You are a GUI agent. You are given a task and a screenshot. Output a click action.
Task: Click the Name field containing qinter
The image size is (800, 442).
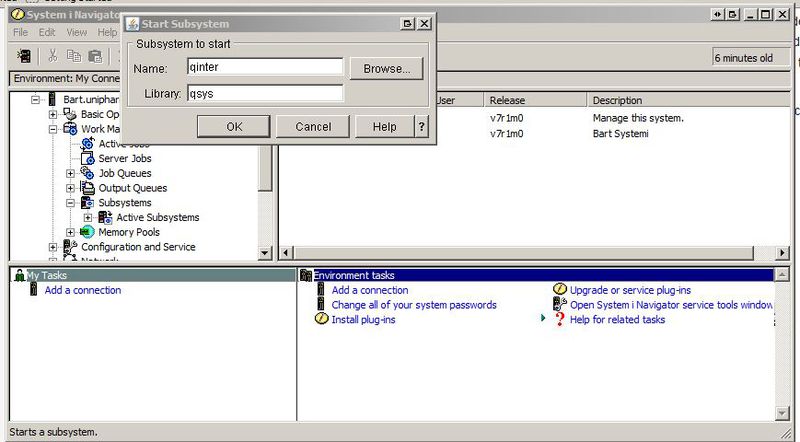click(265, 67)
